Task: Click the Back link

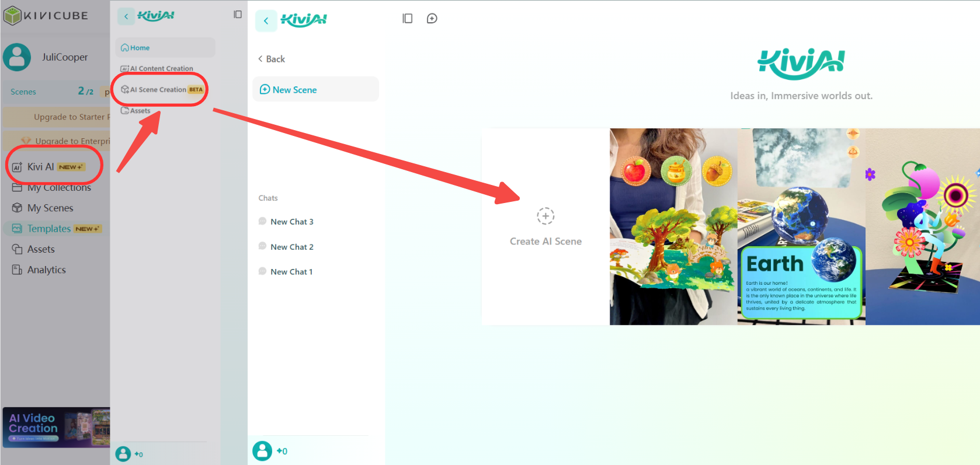Action: pos(272,59)
